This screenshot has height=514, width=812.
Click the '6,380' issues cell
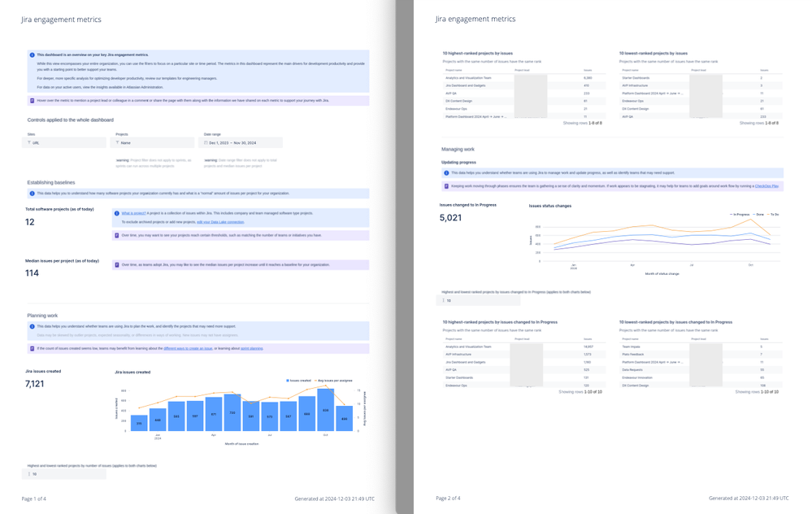(x=588, y=78)
